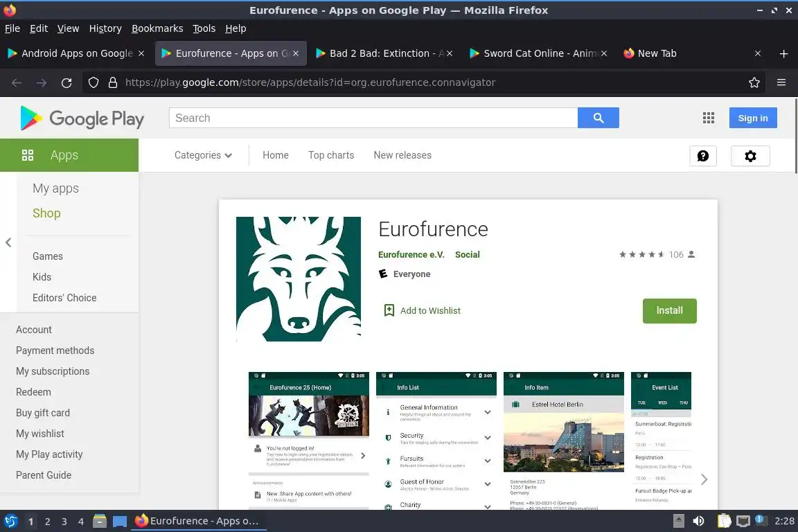This screenshot has height=532, width=798.
Task: Open My subscriptions
Action: 53,371
